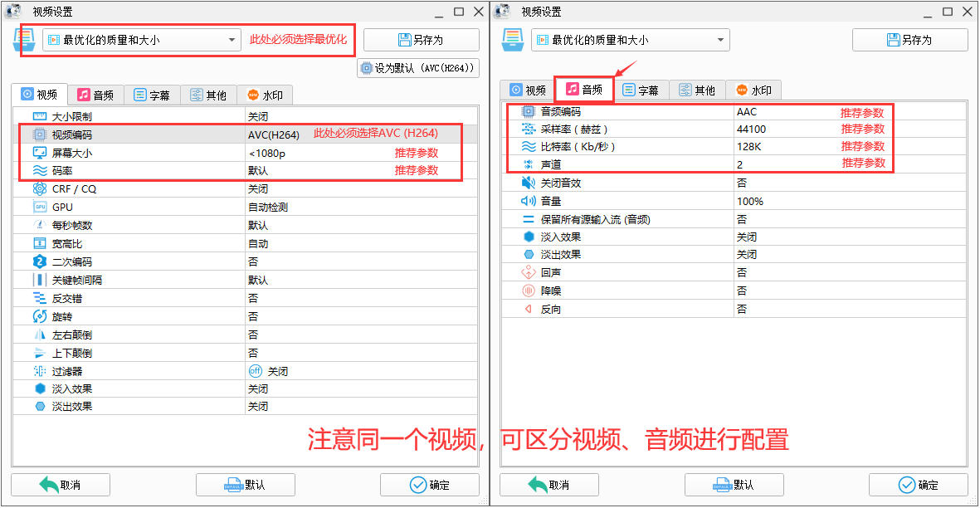Viewport: 980px width, 508px height.
Task: Click the audio 淡入效果 value 关闭
Action: click(x=747, y=237)
